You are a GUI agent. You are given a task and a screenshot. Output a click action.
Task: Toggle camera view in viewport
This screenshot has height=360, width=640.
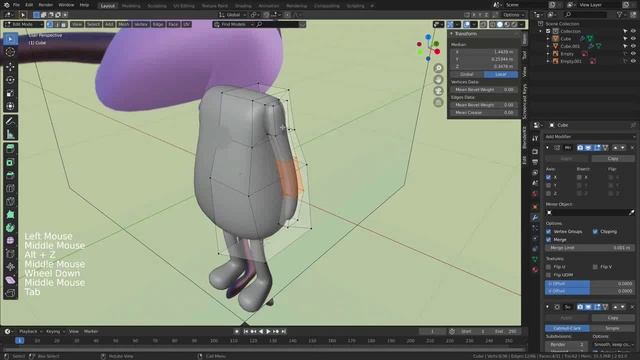[438, 91]
